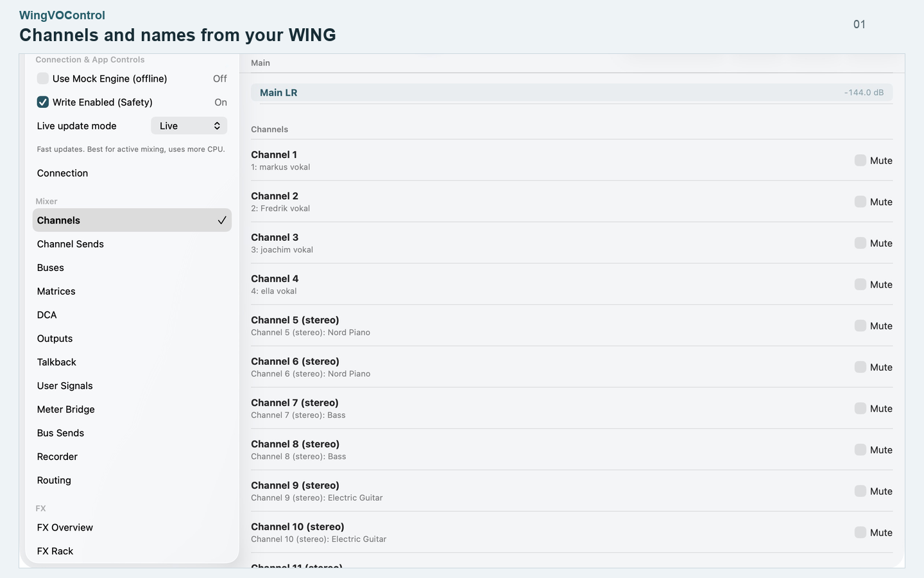
Task: Toggle mute for Channel 3 joachim vokal
Action: point(860,243)
